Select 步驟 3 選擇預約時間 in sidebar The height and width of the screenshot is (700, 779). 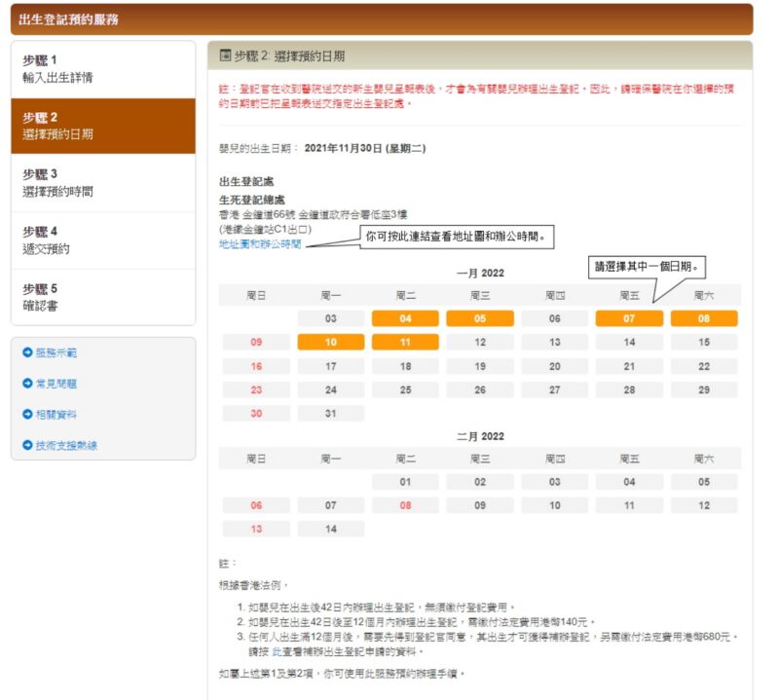[x=102, y=183]
